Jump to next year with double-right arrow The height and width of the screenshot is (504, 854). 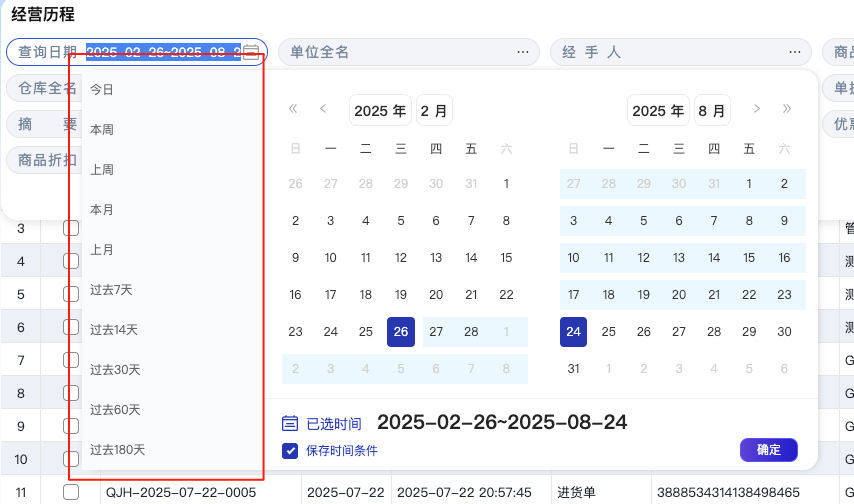[787, 109]
